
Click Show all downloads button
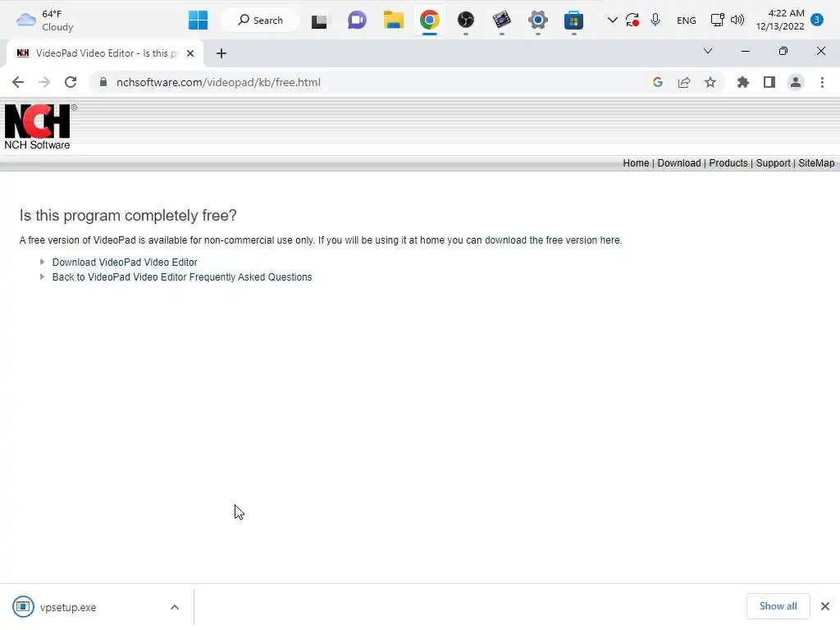(x=778, y=606)
